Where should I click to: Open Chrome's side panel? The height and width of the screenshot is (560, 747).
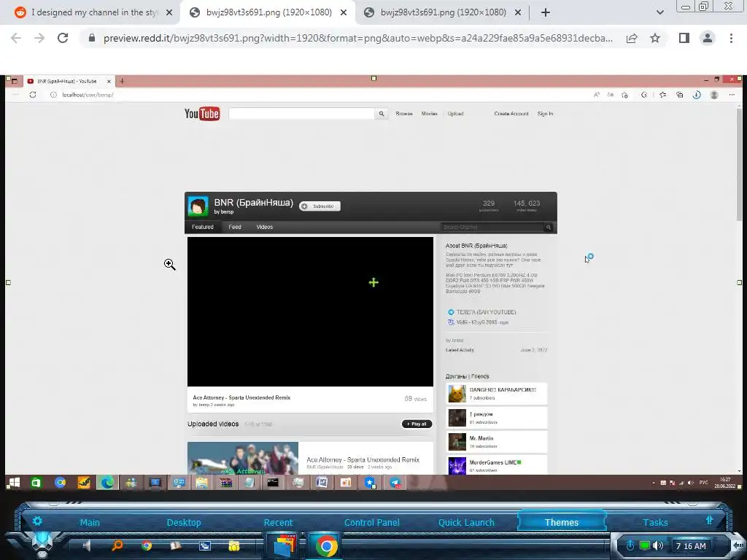point(684,38)
